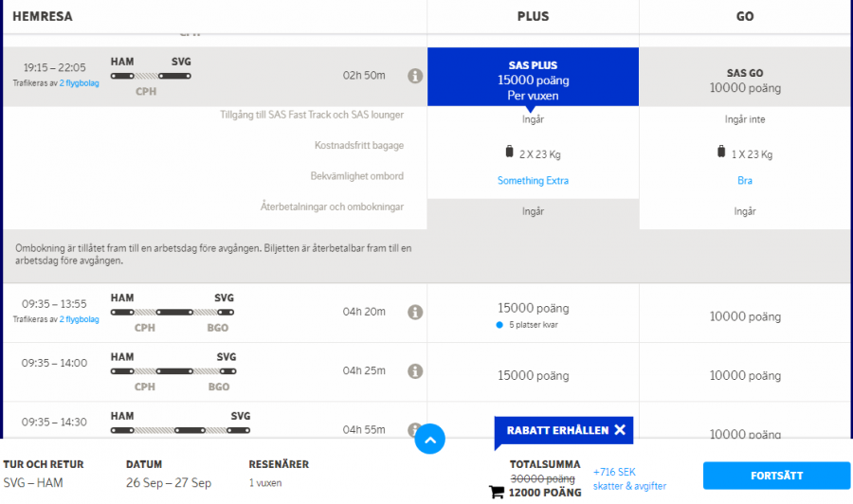
Task: Click the baggage icon under SAS Go
Action: [722, 153]
